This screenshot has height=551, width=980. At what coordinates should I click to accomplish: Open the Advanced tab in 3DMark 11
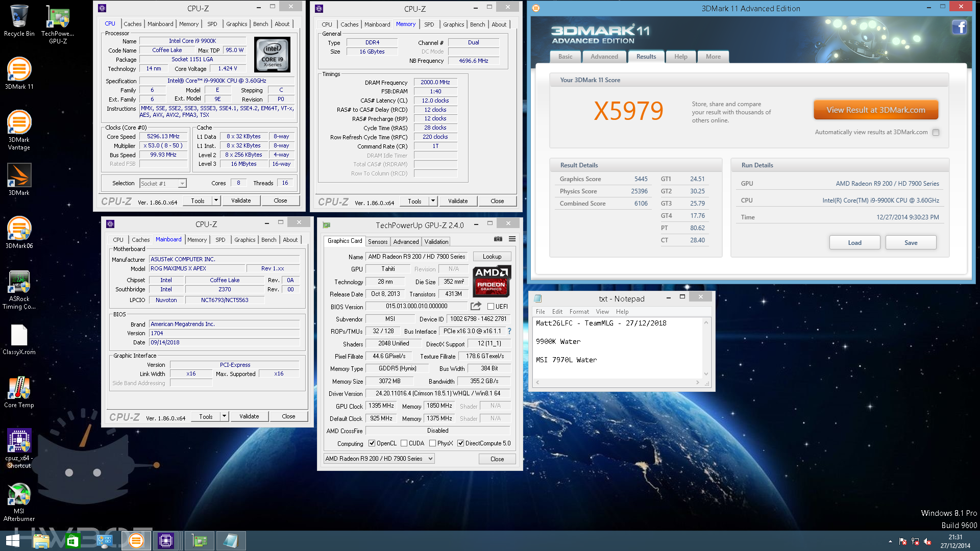604,57
